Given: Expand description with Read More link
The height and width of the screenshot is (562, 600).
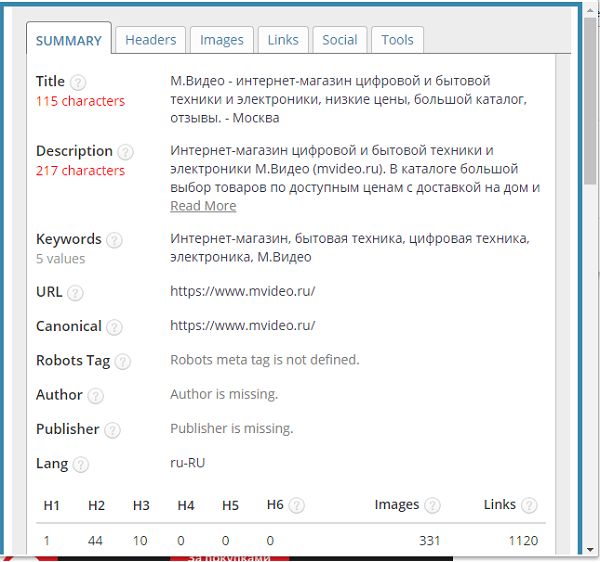Looking at the screenshot, I should tap(203, 206).
